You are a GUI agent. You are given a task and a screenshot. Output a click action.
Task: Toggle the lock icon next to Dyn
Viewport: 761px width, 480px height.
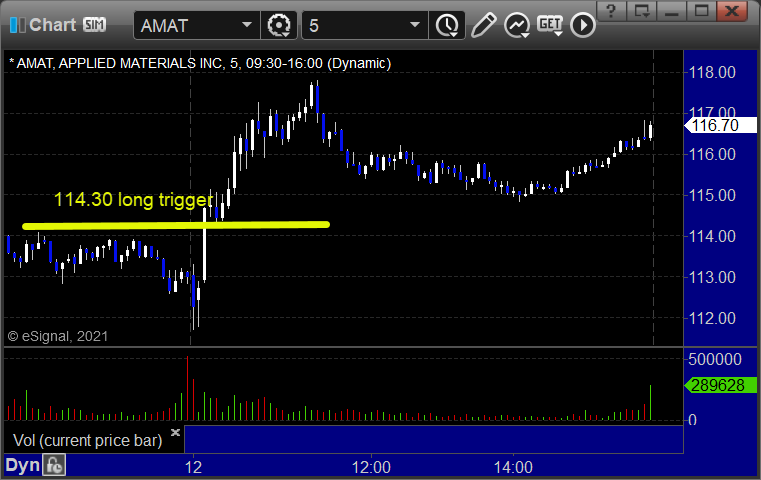tap(54, 465)
